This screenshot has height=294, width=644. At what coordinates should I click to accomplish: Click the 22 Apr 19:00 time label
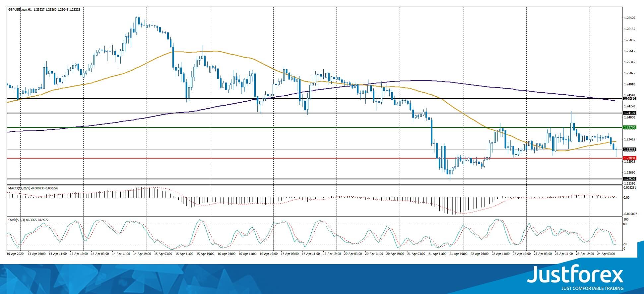522,254
